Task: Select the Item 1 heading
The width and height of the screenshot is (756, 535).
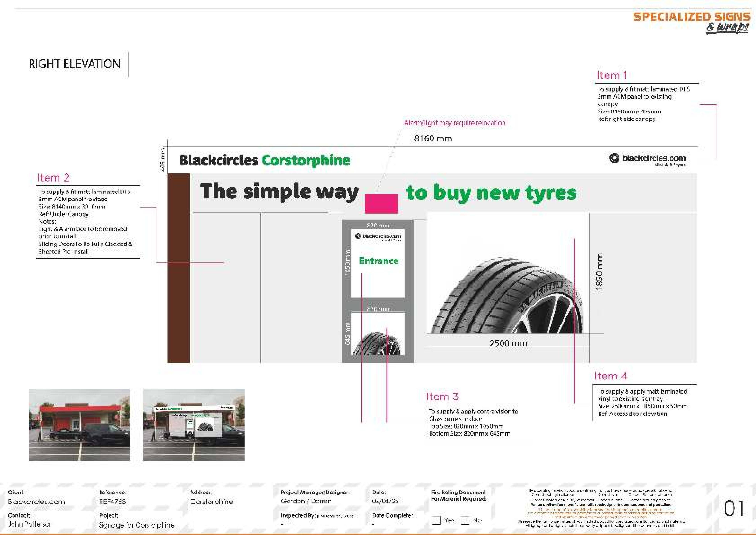Action: [x=611, y=75]
